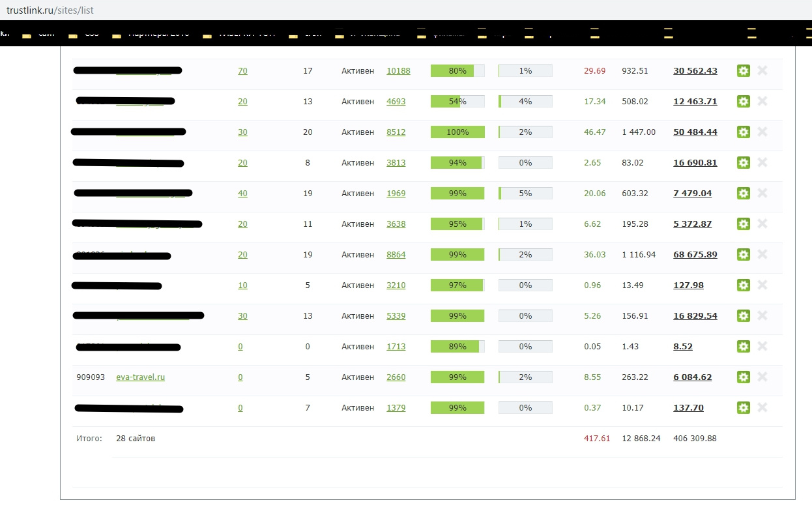Delete the eva-travel.ru site row
812x509 pixels.
click(762, 377)
